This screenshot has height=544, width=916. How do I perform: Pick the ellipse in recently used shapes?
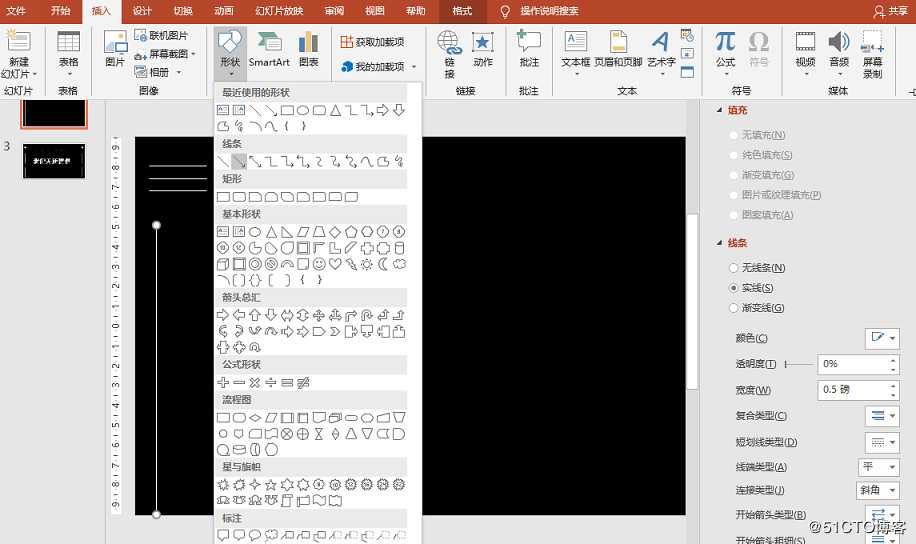click(x=303, y=110)
